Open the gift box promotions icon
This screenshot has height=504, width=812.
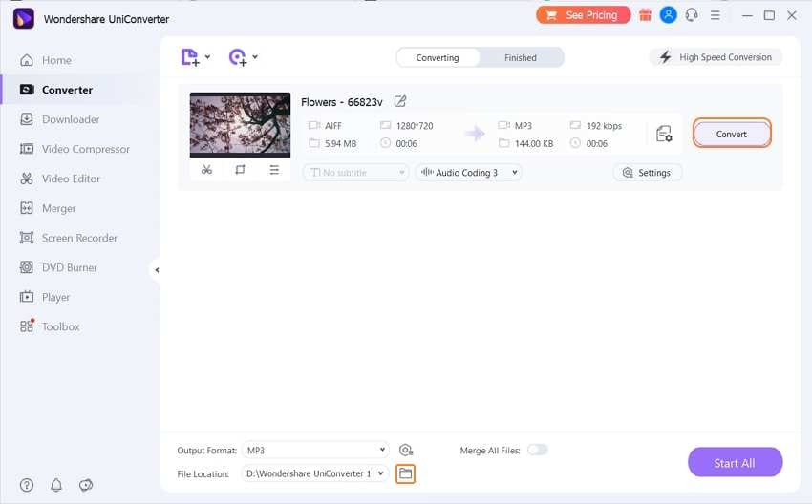(645, 15)
